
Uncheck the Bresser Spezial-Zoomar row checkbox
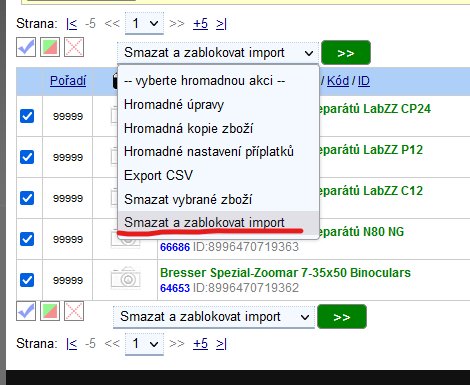pos(27,280)
